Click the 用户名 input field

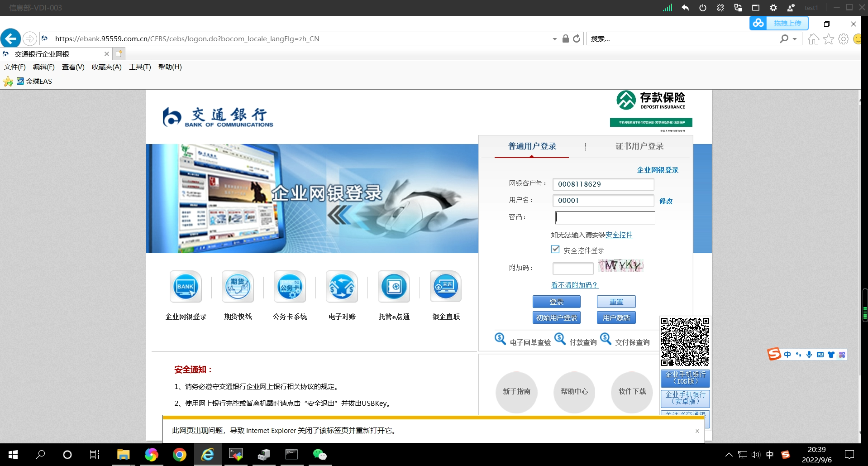(x=603, y=201)
